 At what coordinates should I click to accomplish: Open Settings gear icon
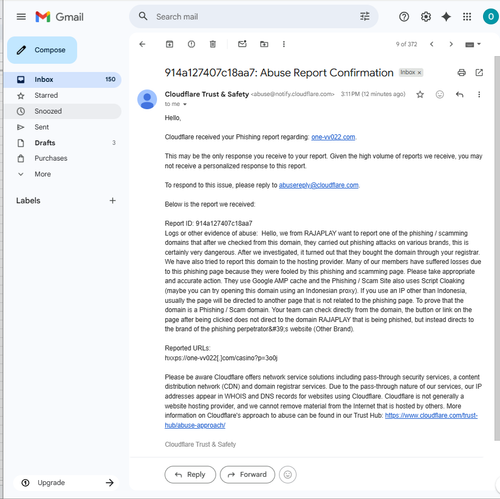[426, 17]
